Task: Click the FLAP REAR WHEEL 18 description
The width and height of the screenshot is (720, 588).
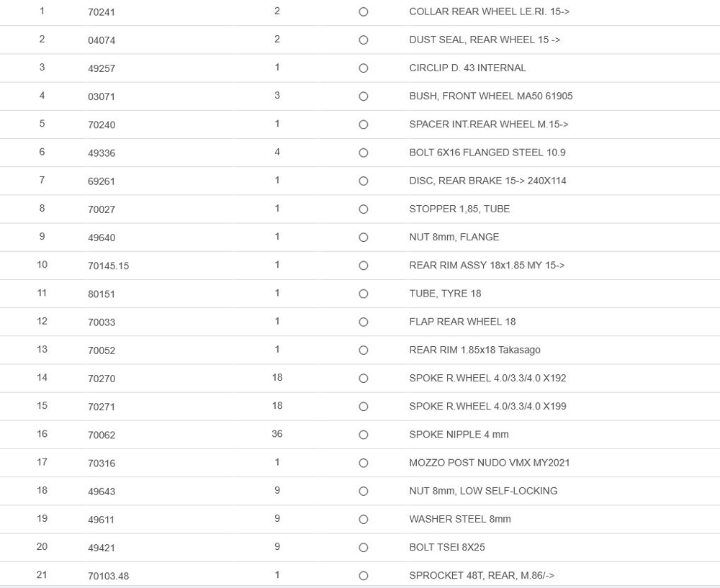Action: 462,322
